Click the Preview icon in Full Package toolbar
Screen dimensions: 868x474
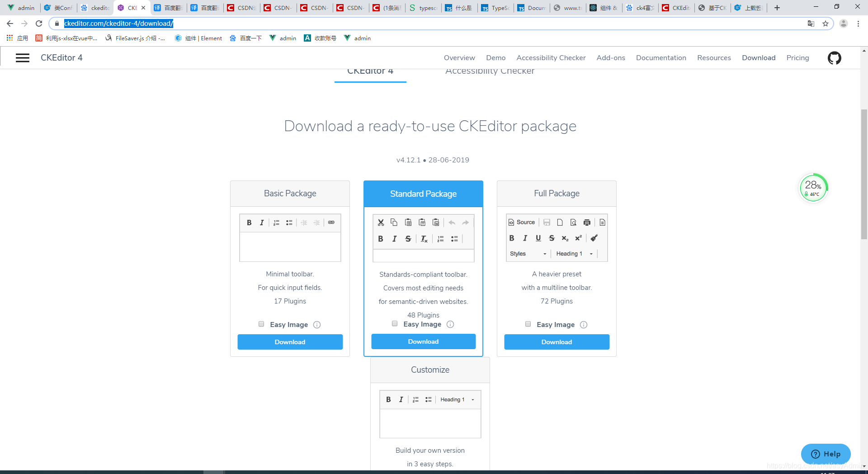tap(573, 222)
